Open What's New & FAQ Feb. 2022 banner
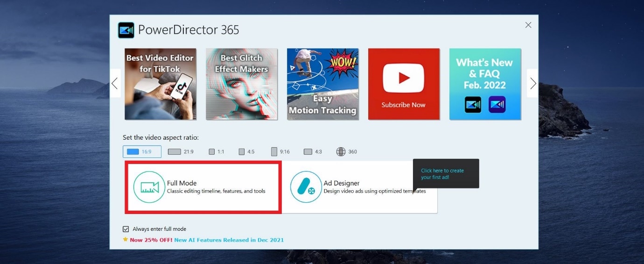The image size is (644, 264). click(485, 84)
